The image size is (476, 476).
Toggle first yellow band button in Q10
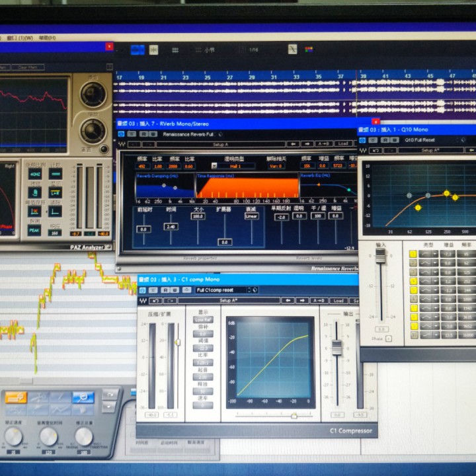[413, 254]
